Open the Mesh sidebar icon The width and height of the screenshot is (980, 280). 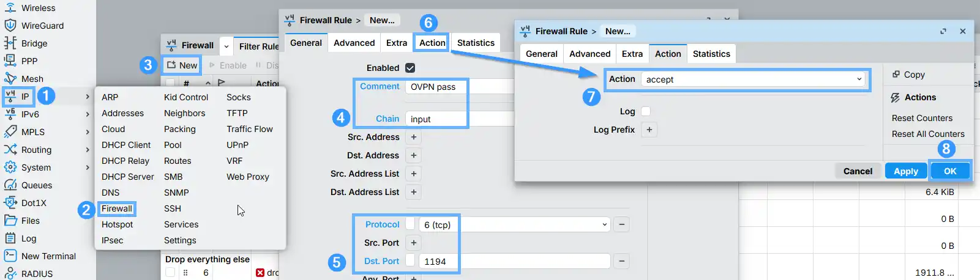click(10, 79)
